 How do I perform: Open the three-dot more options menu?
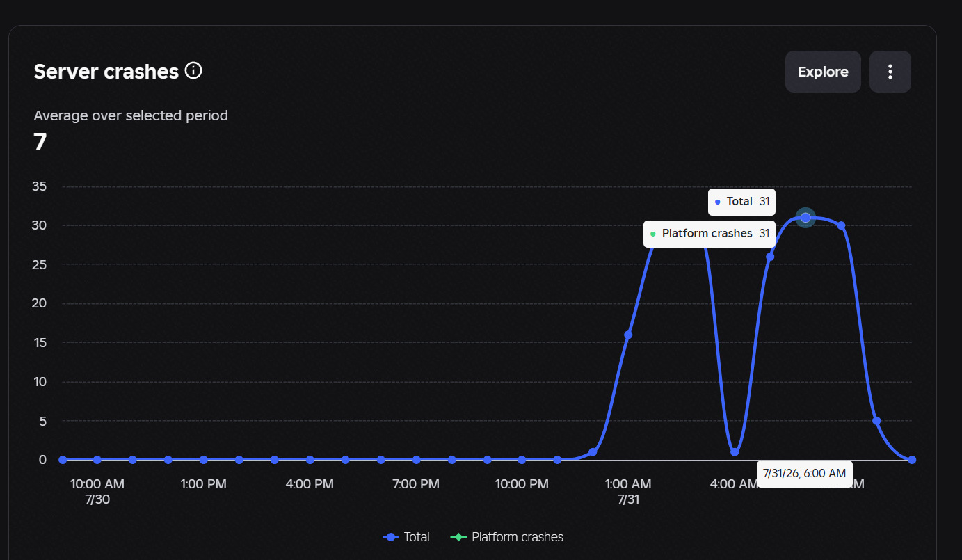890,72
